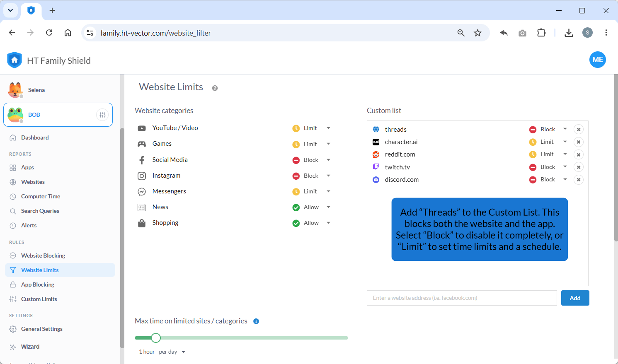Click the camera screenshot icon in toolbar
The height and width of the screenshot is (364, 618).
click(522, 33)
